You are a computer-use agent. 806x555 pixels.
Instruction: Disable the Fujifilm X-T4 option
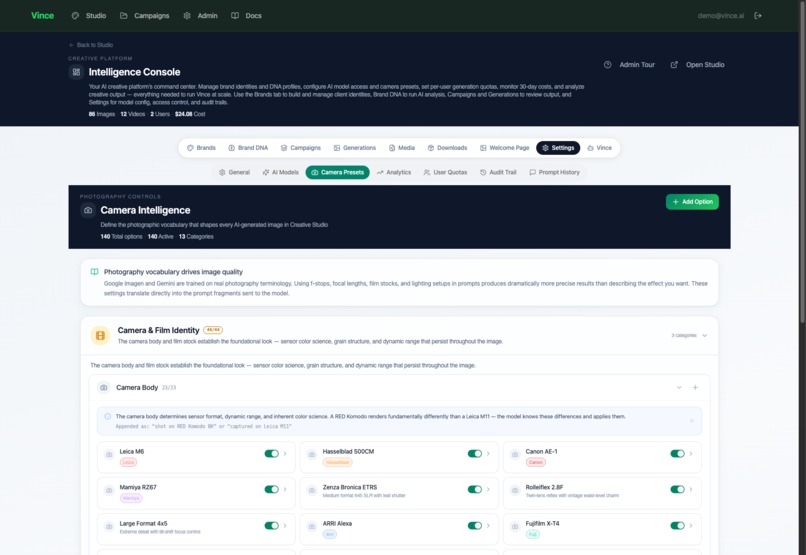tap(677, 525)
